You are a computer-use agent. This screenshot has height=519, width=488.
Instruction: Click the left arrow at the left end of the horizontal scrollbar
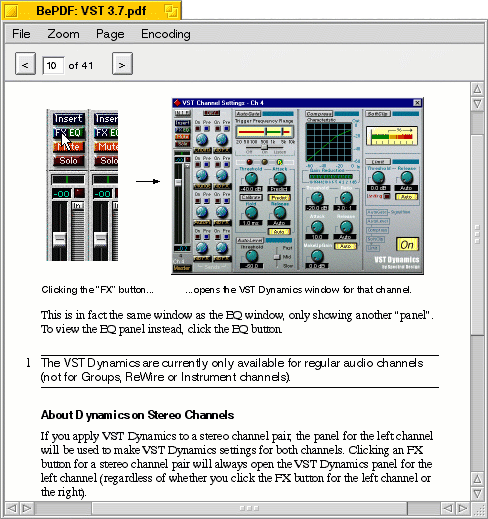click(12, 508)
